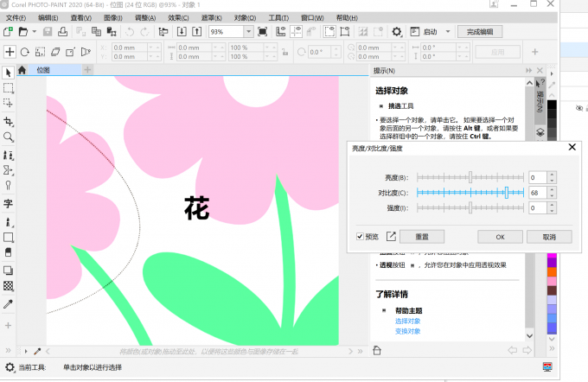Screen dimensions: 588x382
Task: Click the 亮度(B) brightness slider
Action: tap(470, 177)
